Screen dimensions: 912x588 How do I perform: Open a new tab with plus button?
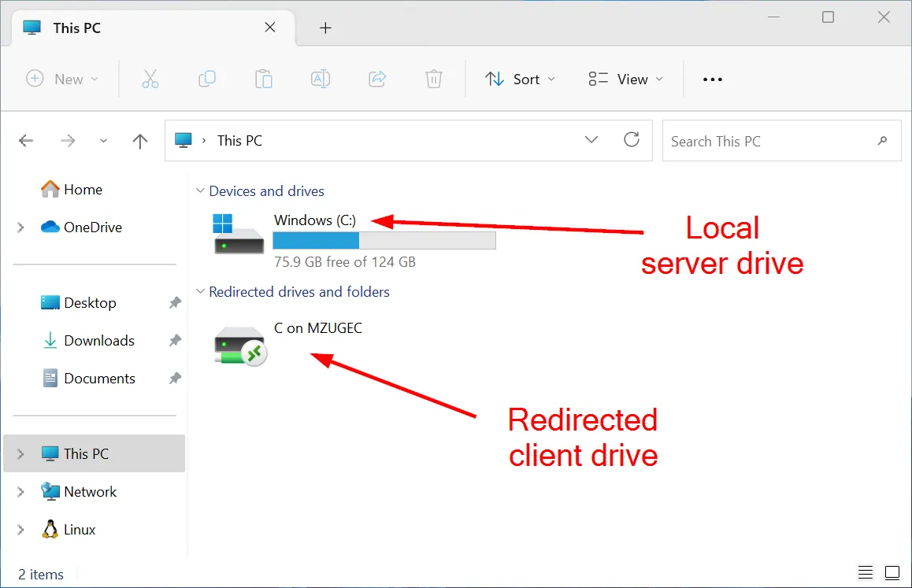(325, 28)
